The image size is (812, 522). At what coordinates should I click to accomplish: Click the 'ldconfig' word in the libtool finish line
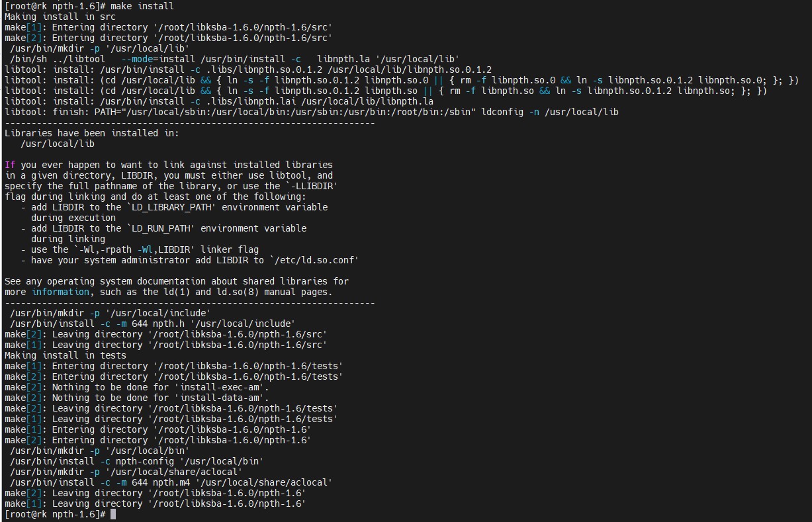point(502,112)
